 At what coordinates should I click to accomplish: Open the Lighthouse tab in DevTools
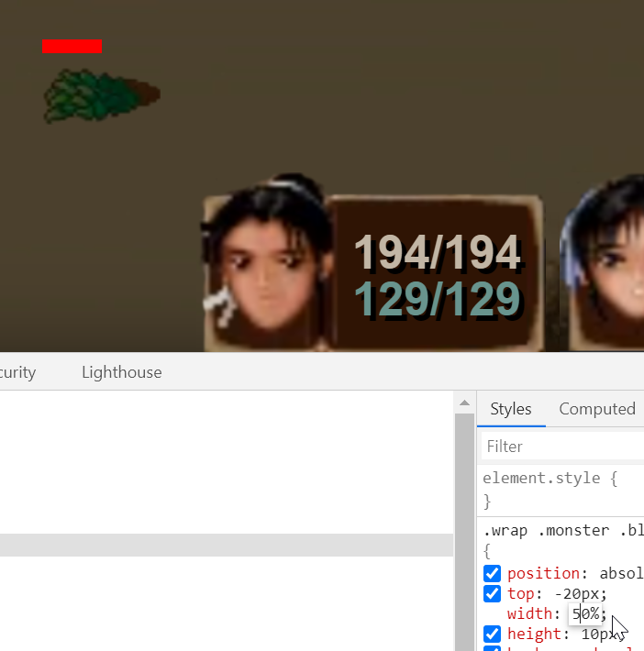122,372
